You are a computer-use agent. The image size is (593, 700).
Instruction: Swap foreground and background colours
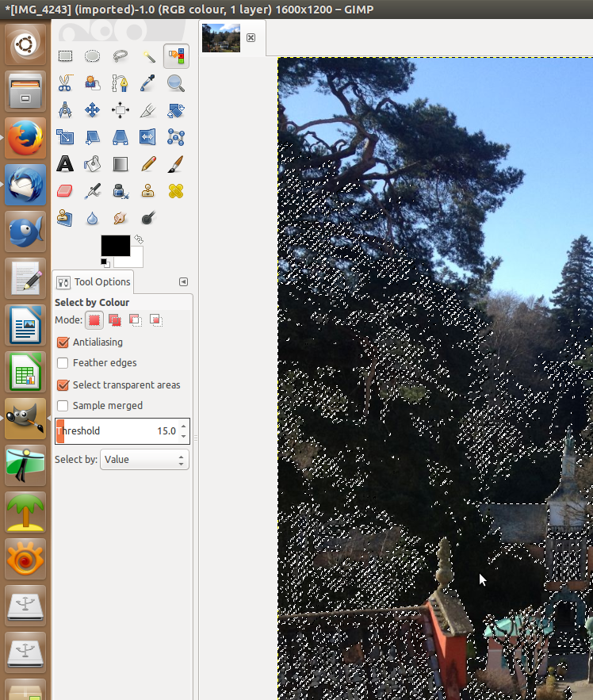(139, 239)
